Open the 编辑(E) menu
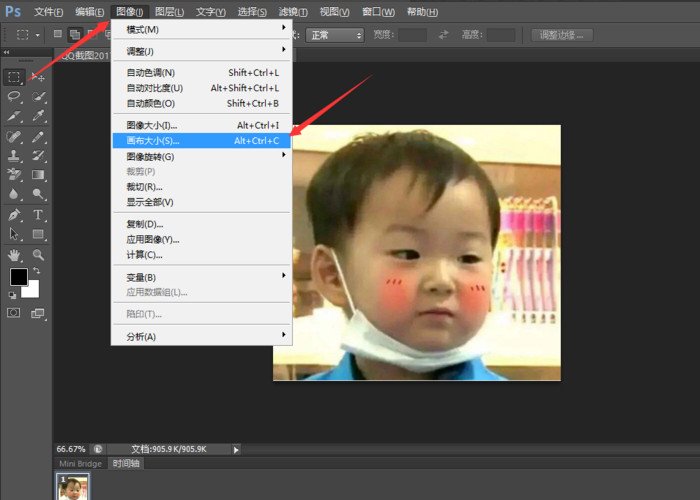 coord(90,12)
